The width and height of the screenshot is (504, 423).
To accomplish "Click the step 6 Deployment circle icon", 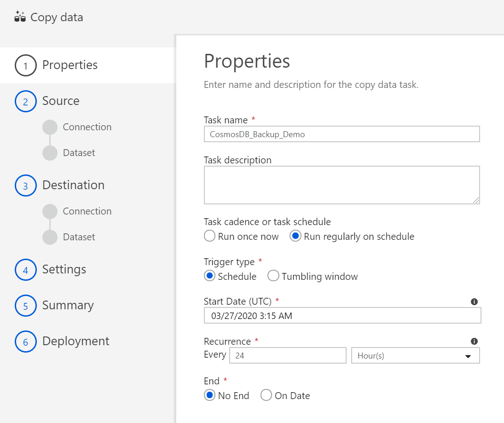I will pyautogui.click(x=25, y=342).
